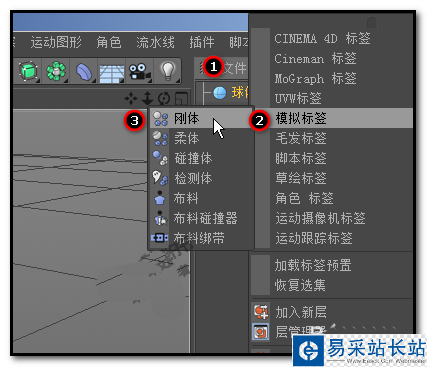Choose 检测体 in the simulation submenu
Screen dimensions: 427x367
point(201,178)
